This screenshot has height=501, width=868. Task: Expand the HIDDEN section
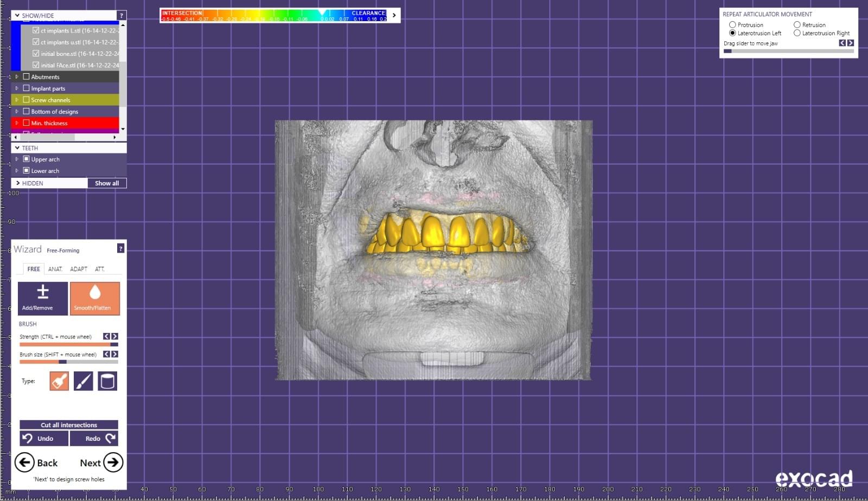[17, 183]
